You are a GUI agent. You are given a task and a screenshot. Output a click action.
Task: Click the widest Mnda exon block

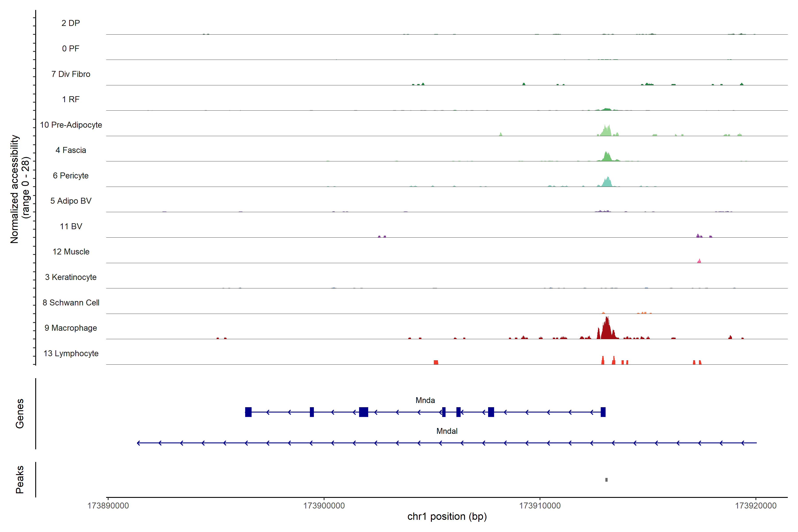363,412
